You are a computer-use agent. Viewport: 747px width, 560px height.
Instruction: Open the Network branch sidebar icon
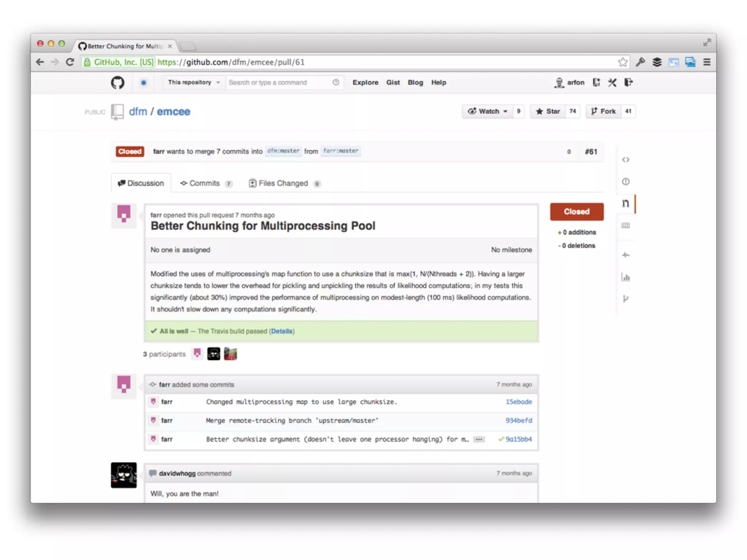click(x=626, y=299)
